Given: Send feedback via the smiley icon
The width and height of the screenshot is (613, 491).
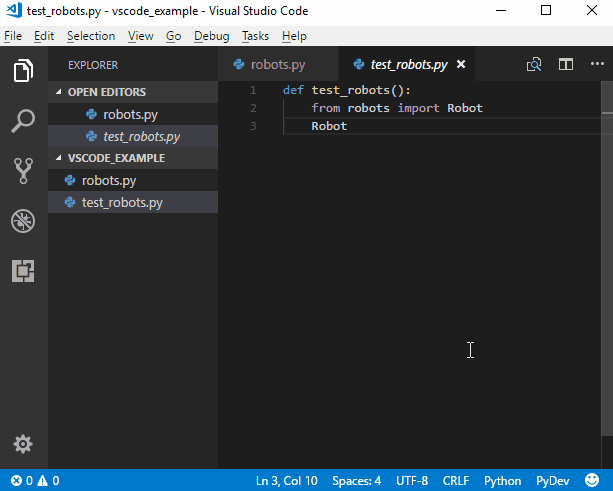Looking at the screenshot, I should 592,480.
